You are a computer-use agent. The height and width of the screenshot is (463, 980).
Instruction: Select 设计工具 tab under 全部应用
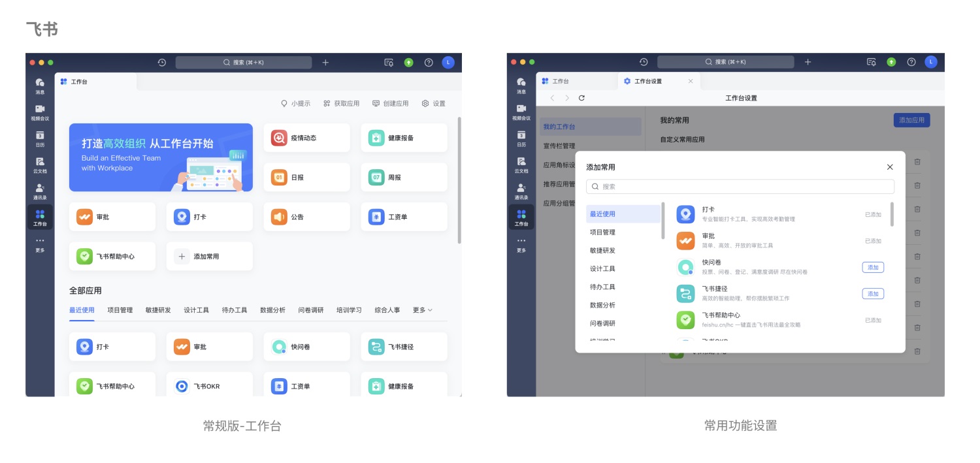(197, 310)
